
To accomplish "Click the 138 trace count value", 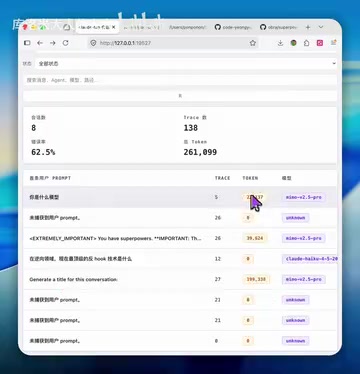I will (x=191, y=128).
